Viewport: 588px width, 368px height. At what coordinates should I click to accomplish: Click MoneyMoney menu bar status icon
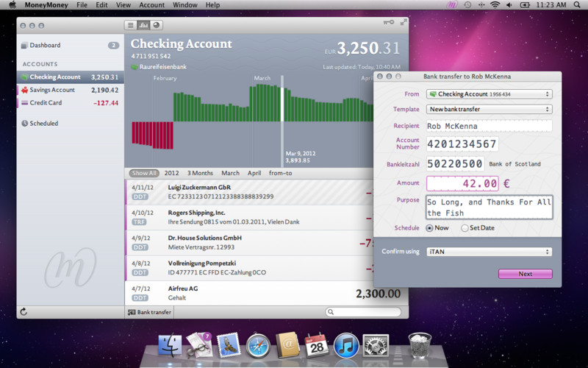(x=451, y=5)
